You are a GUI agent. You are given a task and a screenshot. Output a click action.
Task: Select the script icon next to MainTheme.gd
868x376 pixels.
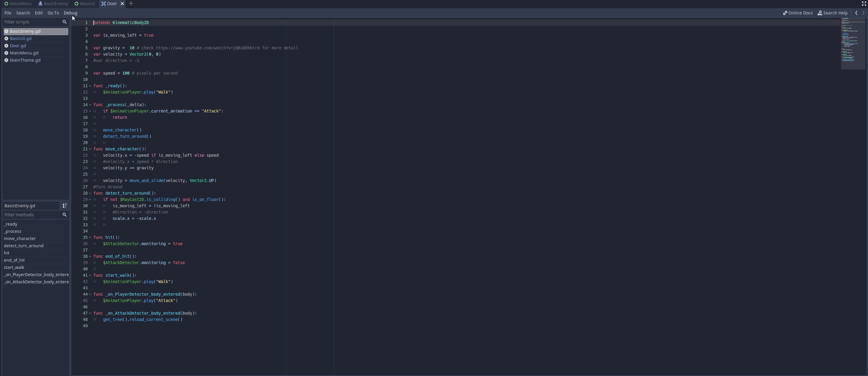[x=6, y=60]
